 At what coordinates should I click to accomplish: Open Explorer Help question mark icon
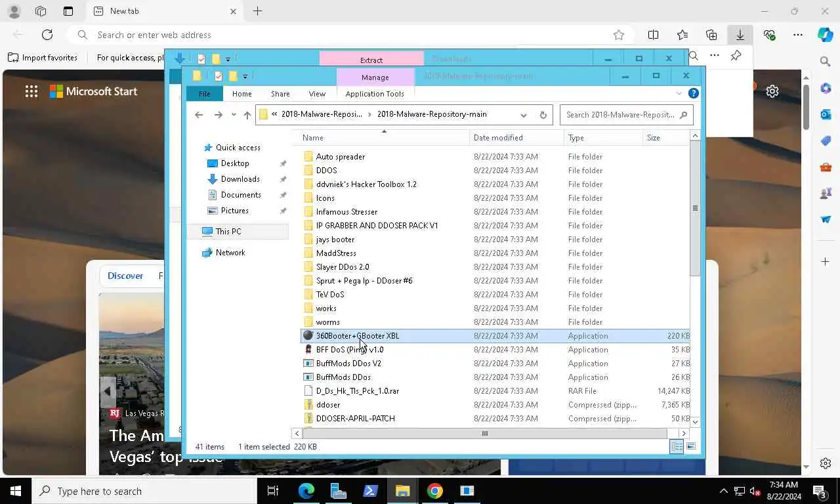(693, 94)
